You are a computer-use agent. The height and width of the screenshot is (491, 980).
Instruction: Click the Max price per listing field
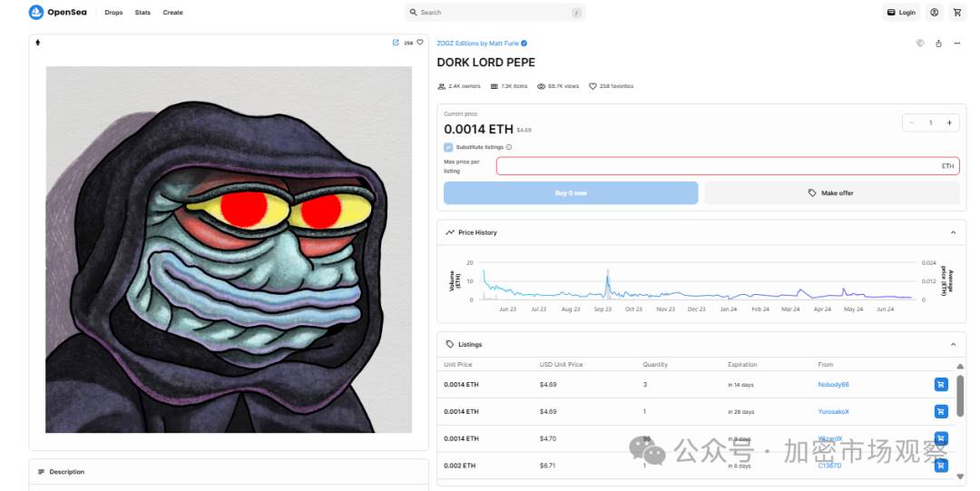point(717,166)
